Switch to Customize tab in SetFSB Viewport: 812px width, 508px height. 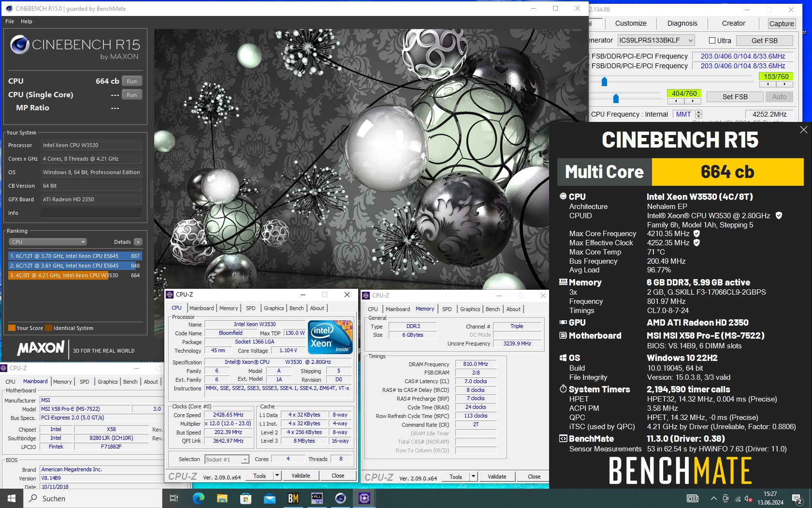(x=631, y=23)
